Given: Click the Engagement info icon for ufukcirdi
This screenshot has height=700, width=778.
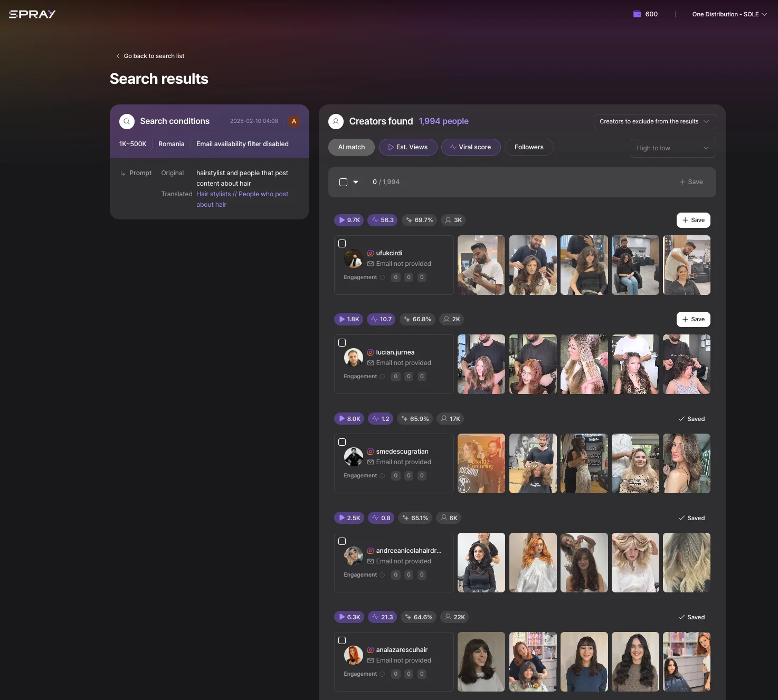Looking at the screenshot, I should (x=382, y=277).
